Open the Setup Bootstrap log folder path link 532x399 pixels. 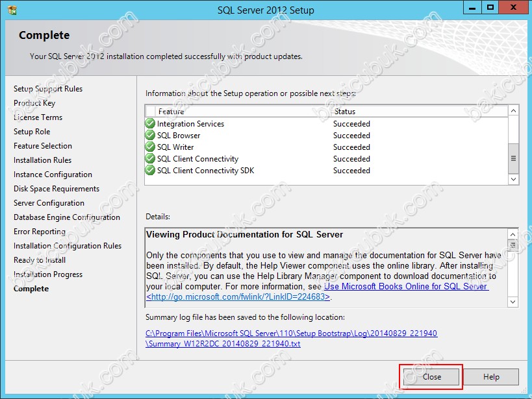click(x=292, y=333)
